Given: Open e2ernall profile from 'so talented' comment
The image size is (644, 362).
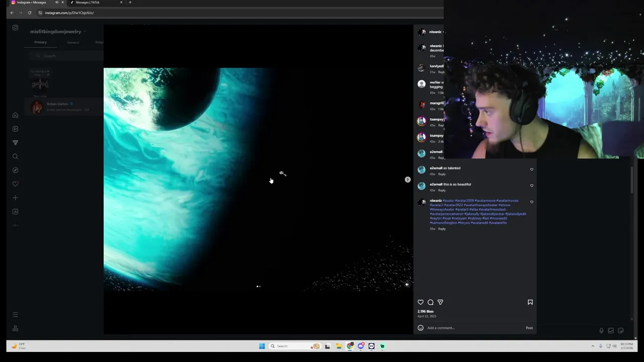Looking at the screenshot, I should click(436, 168).
